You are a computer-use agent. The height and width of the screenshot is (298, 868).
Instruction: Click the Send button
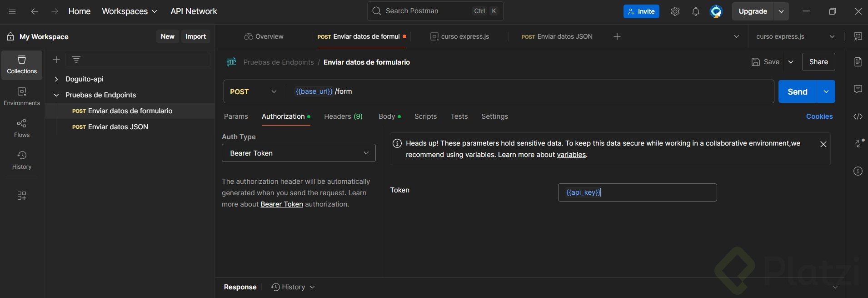tap(797, 91)
